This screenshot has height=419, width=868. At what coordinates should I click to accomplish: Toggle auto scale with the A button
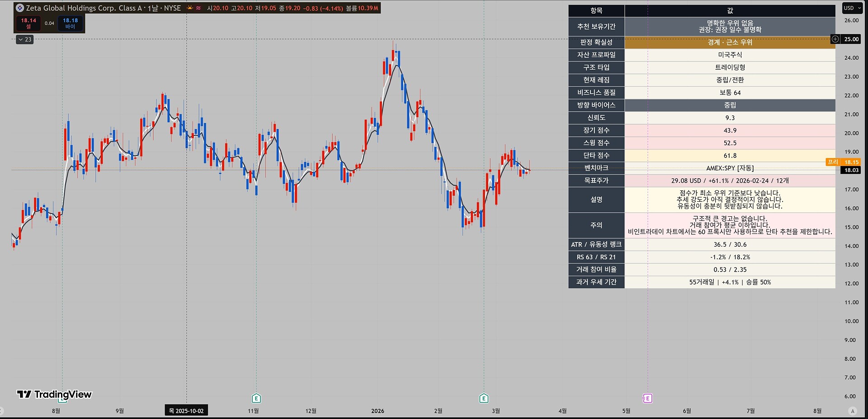pyautogui.click(x=853, y=411)
